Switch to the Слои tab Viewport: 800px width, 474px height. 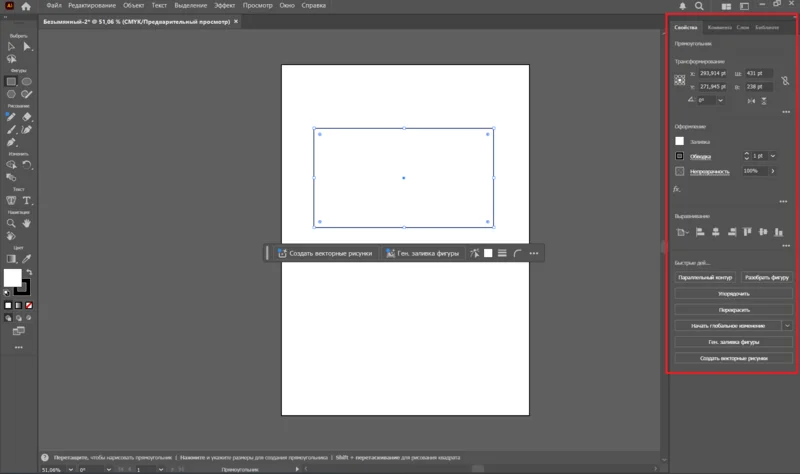[x=743, y=27]
